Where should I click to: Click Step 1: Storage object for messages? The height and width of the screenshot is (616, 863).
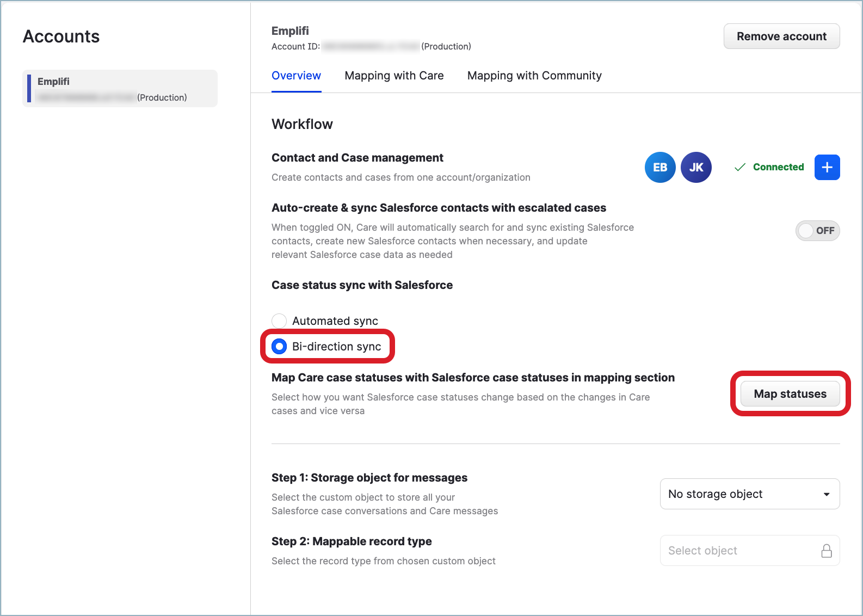[x=369, y=478]
